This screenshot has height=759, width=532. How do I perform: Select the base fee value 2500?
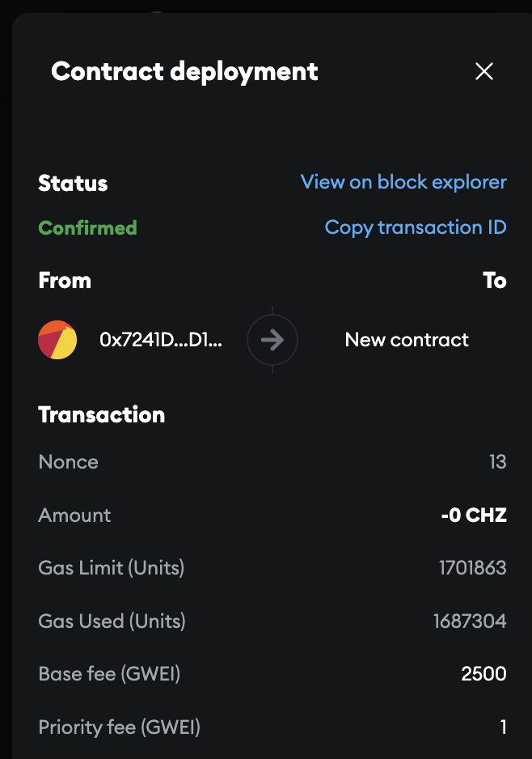[483, 674]
